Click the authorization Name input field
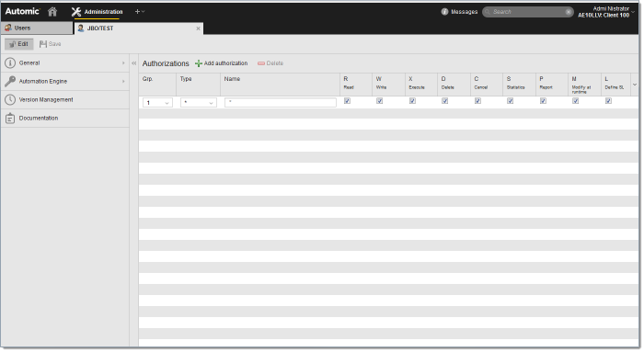This screenshot has height=352, width=644. point(280,103)
